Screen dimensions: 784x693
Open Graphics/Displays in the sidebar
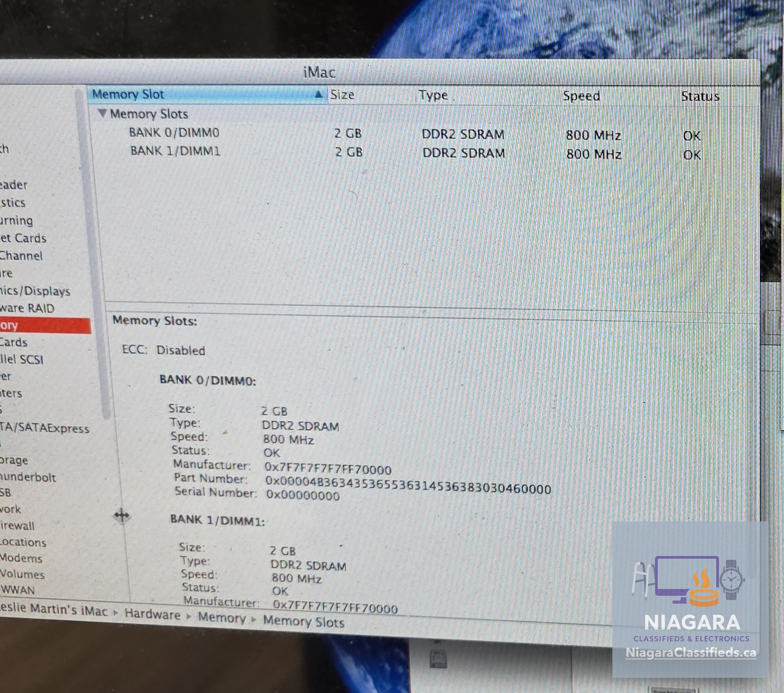pyautogui.click(x=35, y=291)
